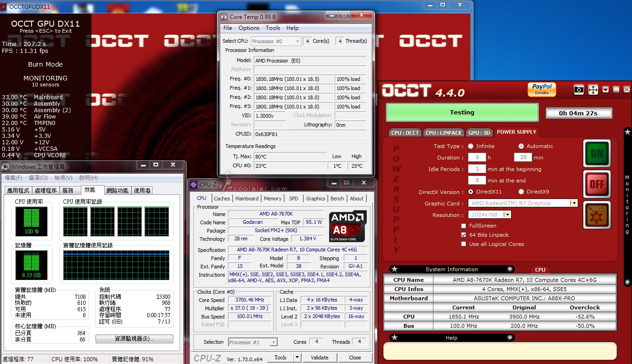Click the 0h 04m 27s elapsed timer
Image resolution: width=632 pixels, height=364 pixels.
pos(579,113)
